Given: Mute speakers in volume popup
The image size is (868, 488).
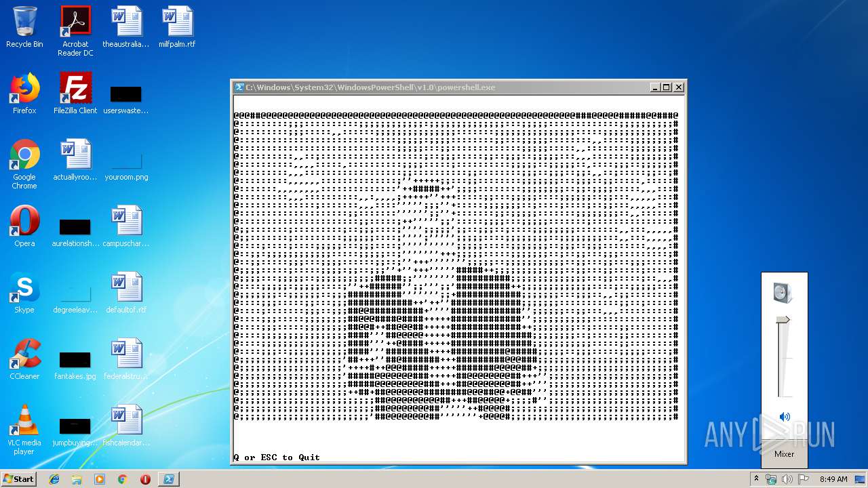Looking at the screenshot, I should [785, 417].
